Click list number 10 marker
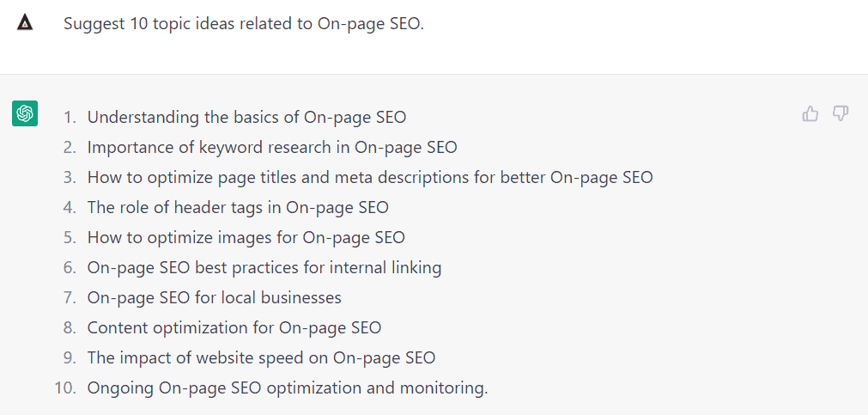868x415 pixels. [x=65, y=388]
